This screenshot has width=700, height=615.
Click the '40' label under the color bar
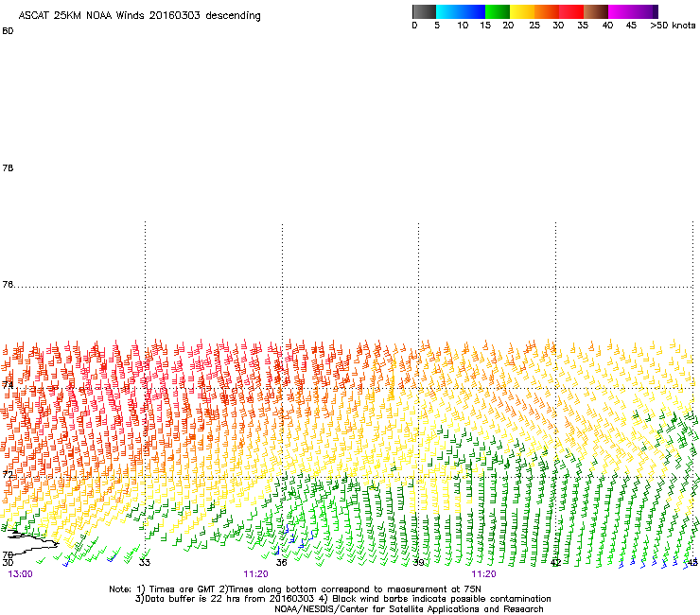click(607, 26)
